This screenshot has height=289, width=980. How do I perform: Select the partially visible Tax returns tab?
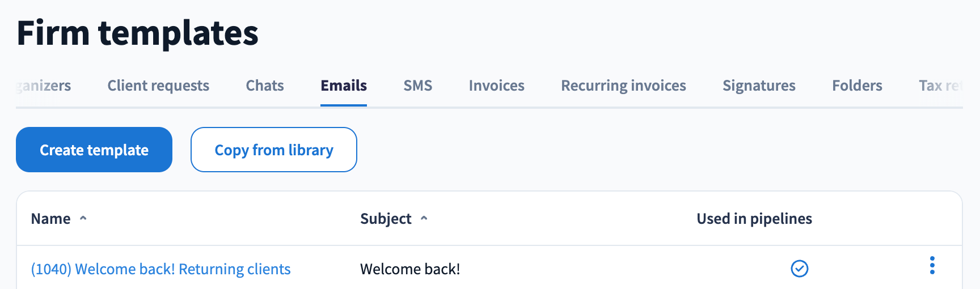tap(940, 86)
